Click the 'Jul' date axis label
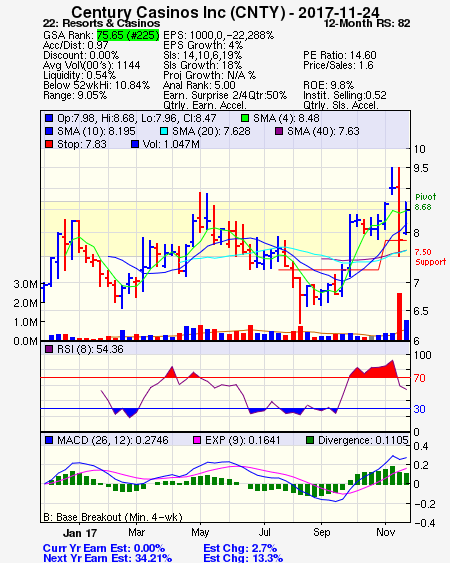The image size is (450, 563). coord(264,532)
